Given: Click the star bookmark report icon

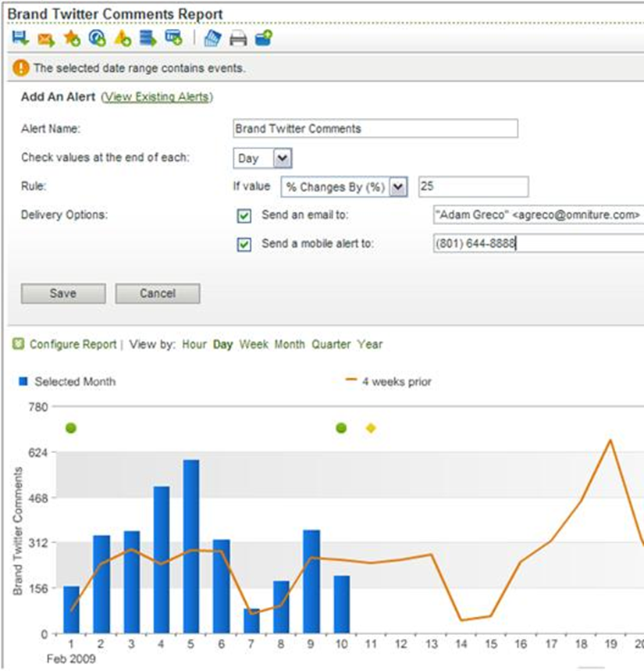Looking at the screenshot, I should coord(71,39).
